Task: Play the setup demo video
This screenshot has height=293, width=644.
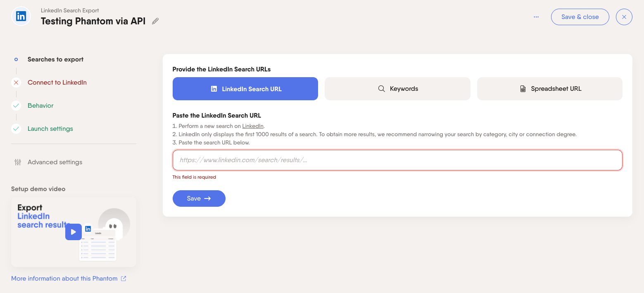Action: (74, 232)
